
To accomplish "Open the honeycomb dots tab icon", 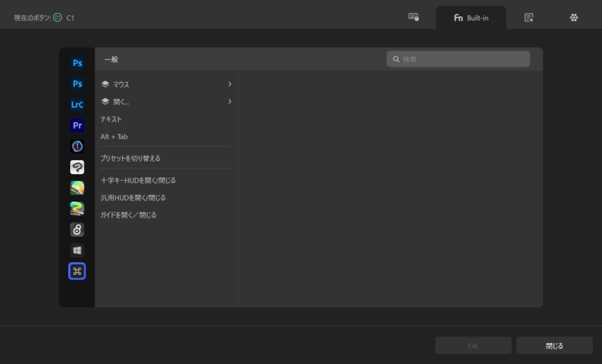I will 574,18.
